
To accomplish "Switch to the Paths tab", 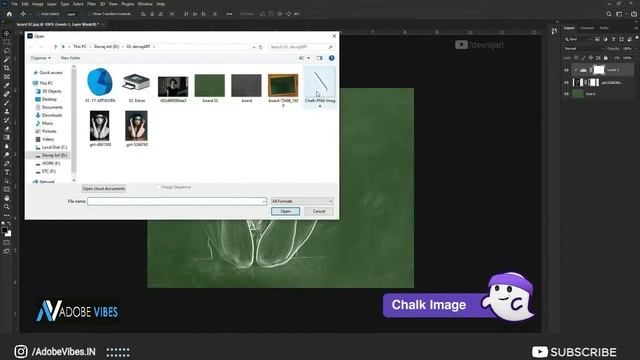I will point(604,28).
